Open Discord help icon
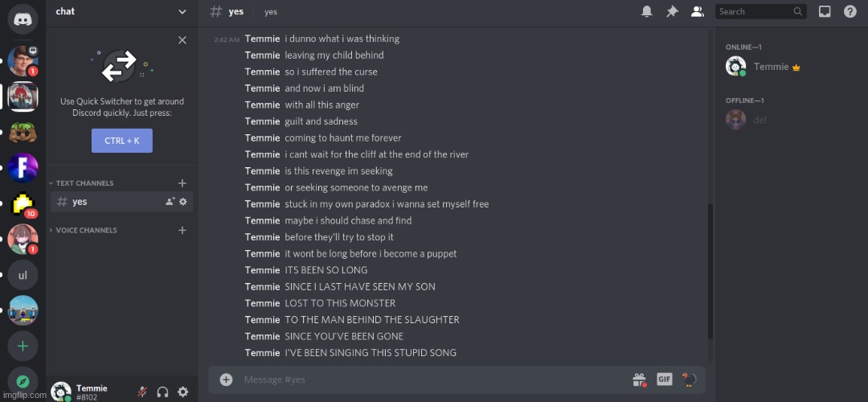This screenshot has height=402, width=868. point(850,11)
